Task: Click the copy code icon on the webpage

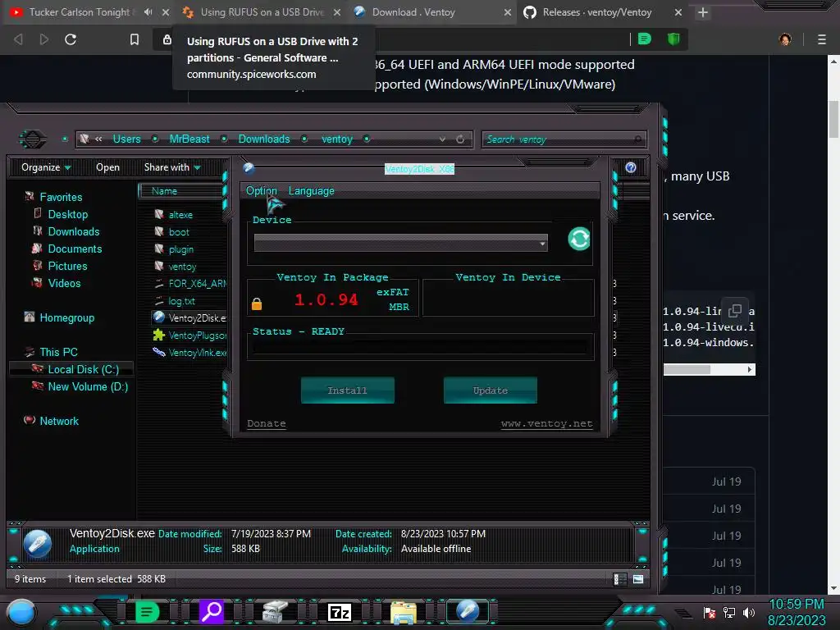Action: pyautogui.click(x=735, y=310)
